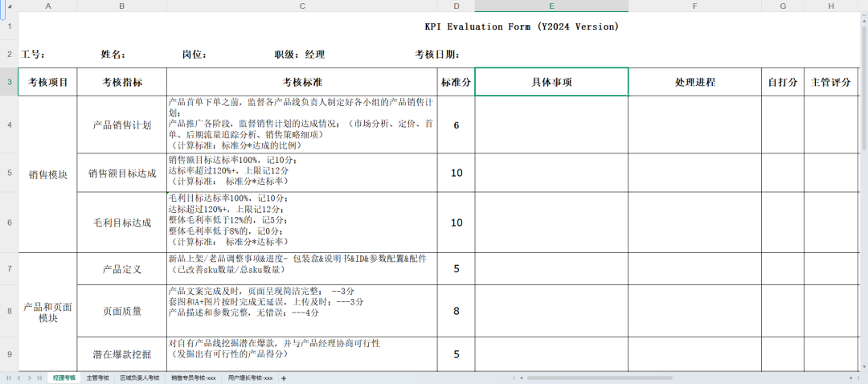Select row 1 header
Viewport: 868px width, 384px height.
tap(9, 26)
